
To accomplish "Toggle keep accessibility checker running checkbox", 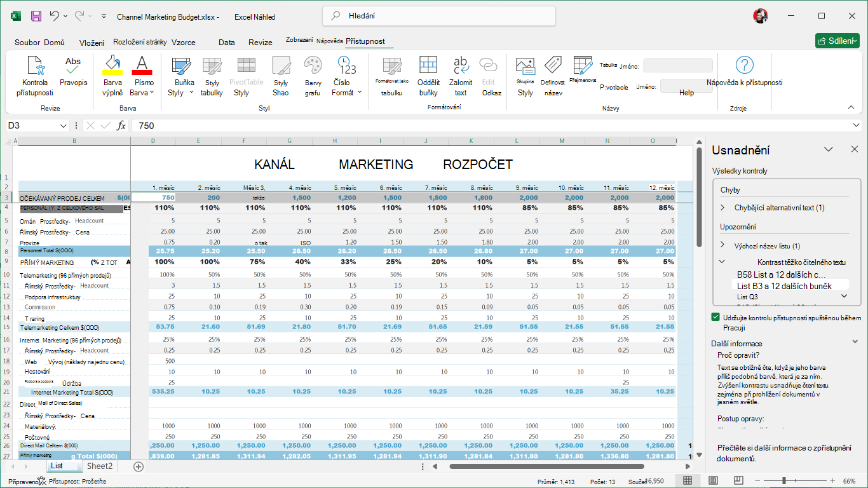I will point(715,317).
